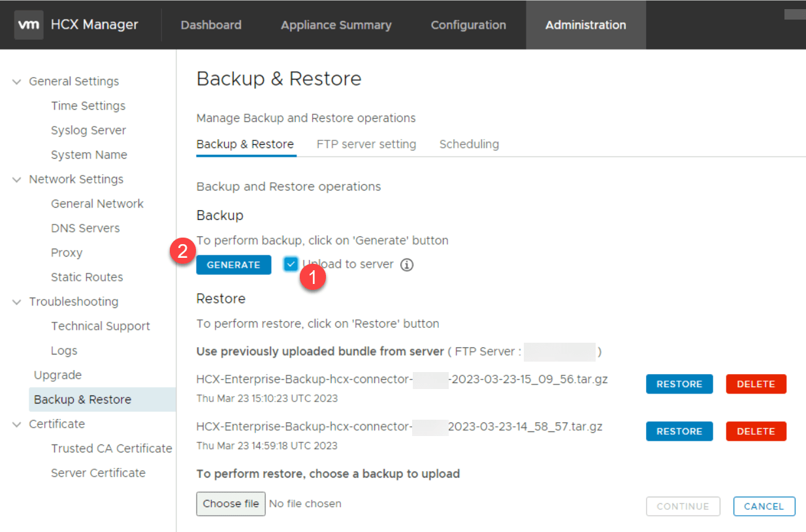Click the VMware vm logo icon

(29, 25)
